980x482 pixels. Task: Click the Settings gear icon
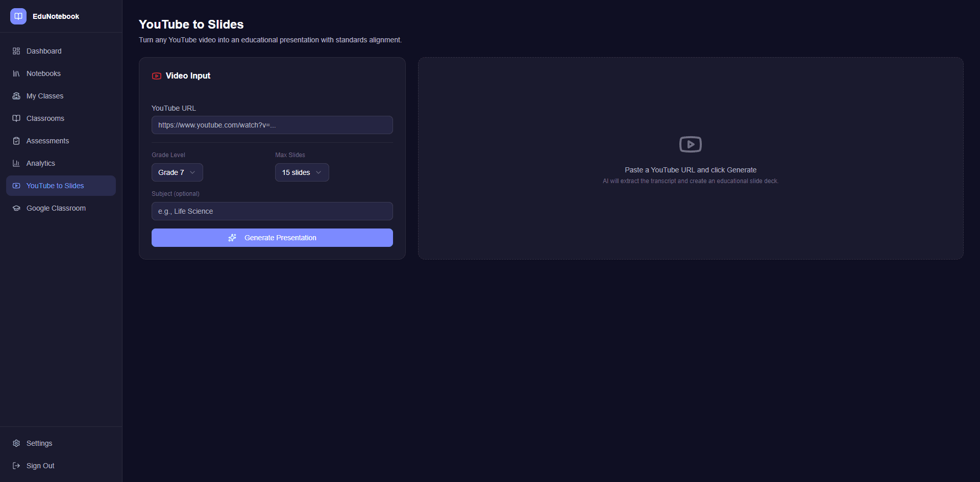point(16,443)
